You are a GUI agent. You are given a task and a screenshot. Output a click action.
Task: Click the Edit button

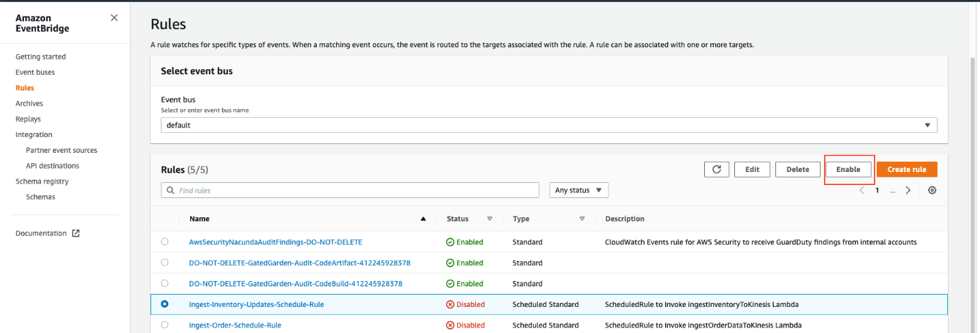pyautogui.click(x=752, y=169)
